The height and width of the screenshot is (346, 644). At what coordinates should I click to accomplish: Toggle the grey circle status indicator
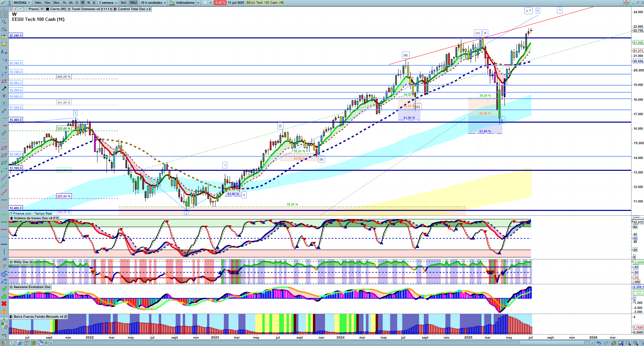[x=211, y=3]
